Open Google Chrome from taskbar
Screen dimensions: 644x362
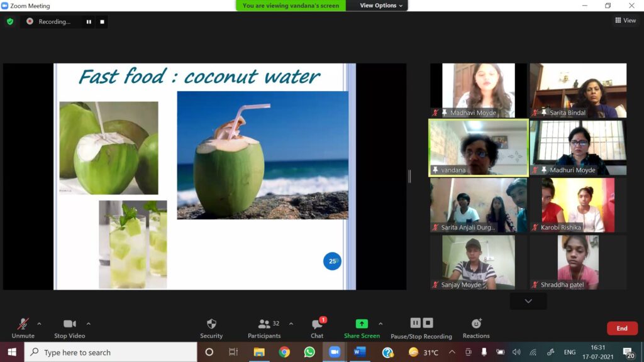click(x=284, y=352)
